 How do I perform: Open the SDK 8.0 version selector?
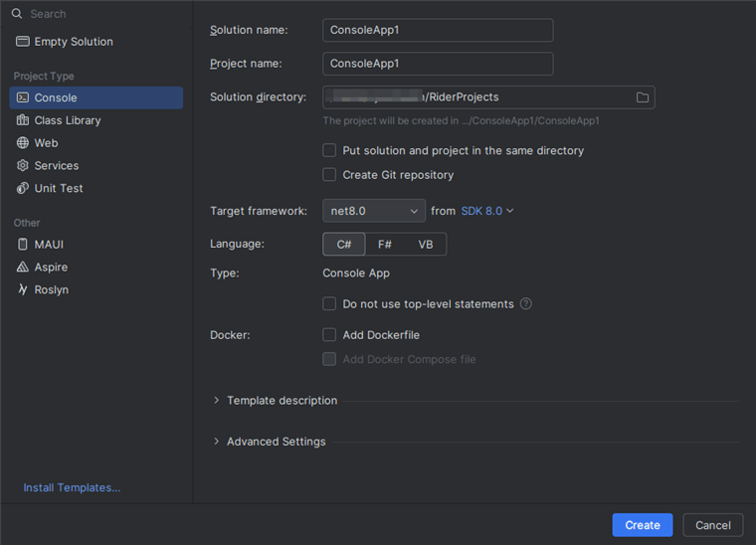[x=487, y=211]
